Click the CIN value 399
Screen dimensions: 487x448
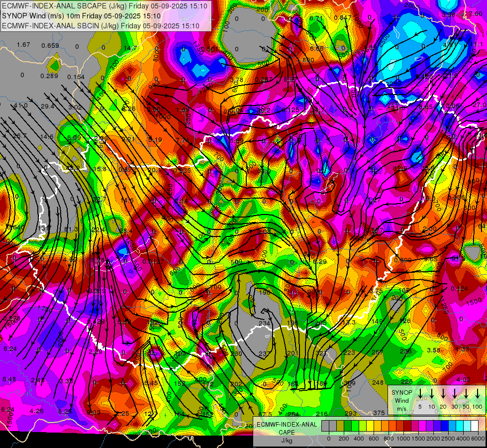(350, 383)
